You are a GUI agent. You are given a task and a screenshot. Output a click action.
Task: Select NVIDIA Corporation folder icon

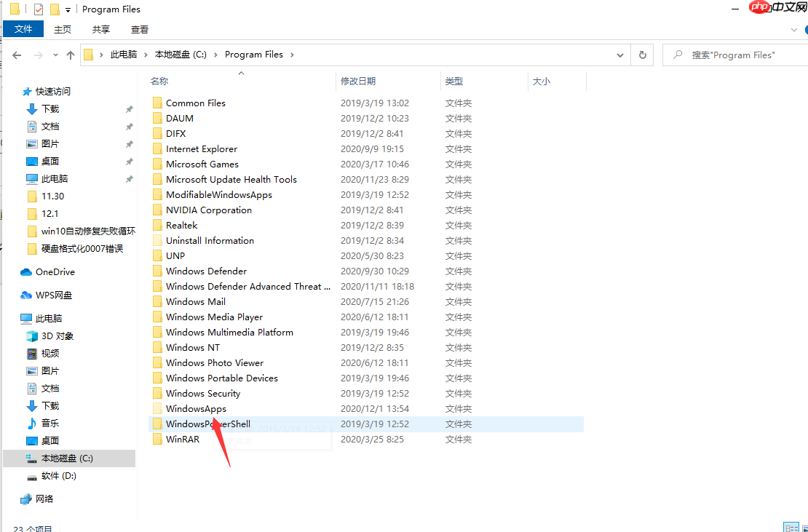click(158, 210)
